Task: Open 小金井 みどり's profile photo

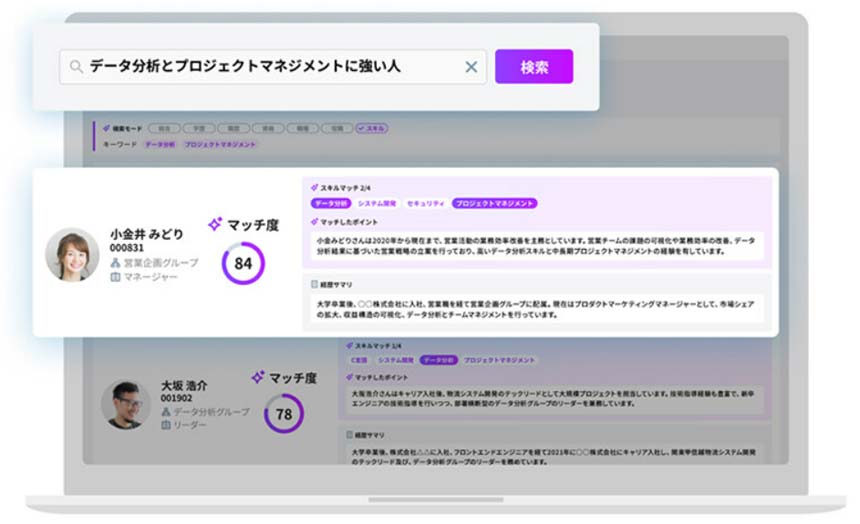Action: pos(72,255)
